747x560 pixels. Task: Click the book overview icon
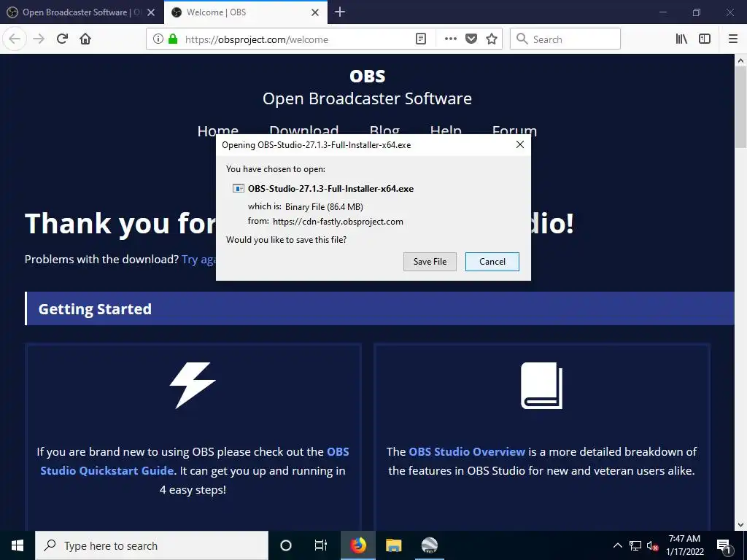[x=542, y=385]
